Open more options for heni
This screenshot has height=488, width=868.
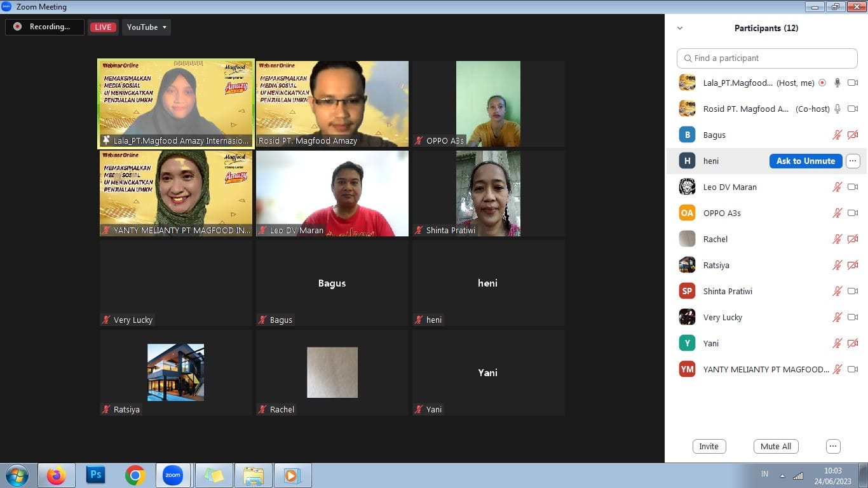(x=853, y=161)
